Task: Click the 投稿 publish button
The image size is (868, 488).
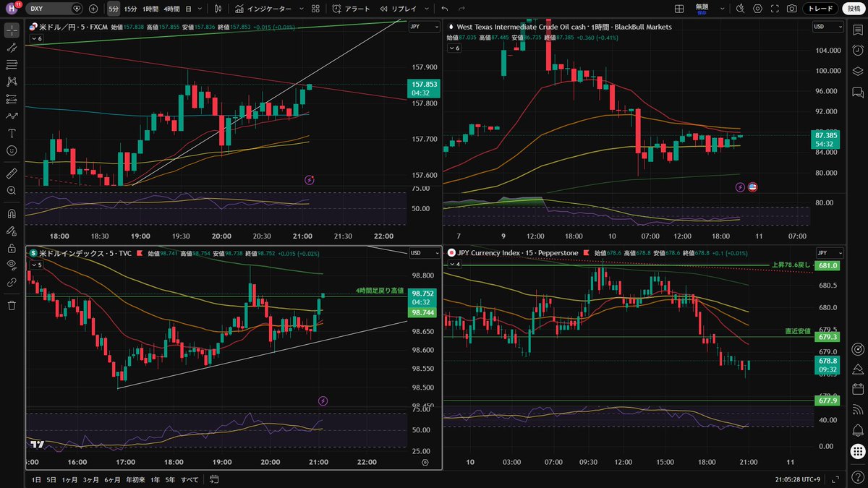Action: (x=854, y=9)
